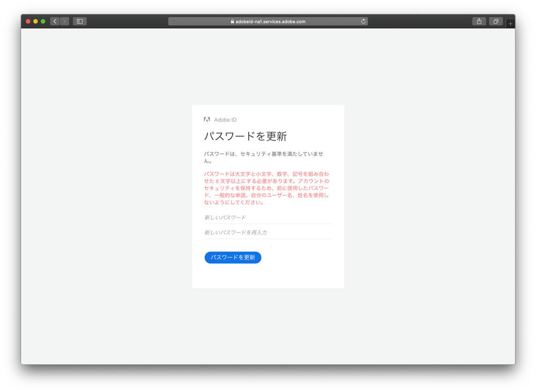Click the forward navigation arrow
536x392 pixels.
pos(64,21)
